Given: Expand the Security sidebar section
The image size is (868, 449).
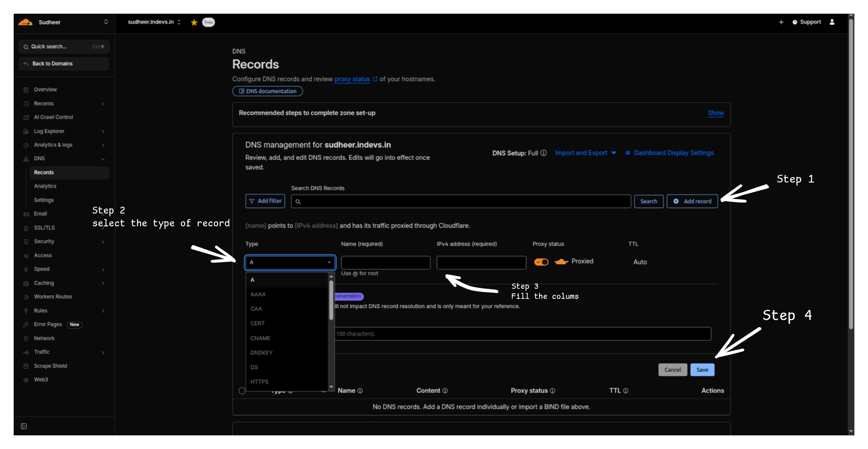Looking at the screenshot, I should 103,242.
